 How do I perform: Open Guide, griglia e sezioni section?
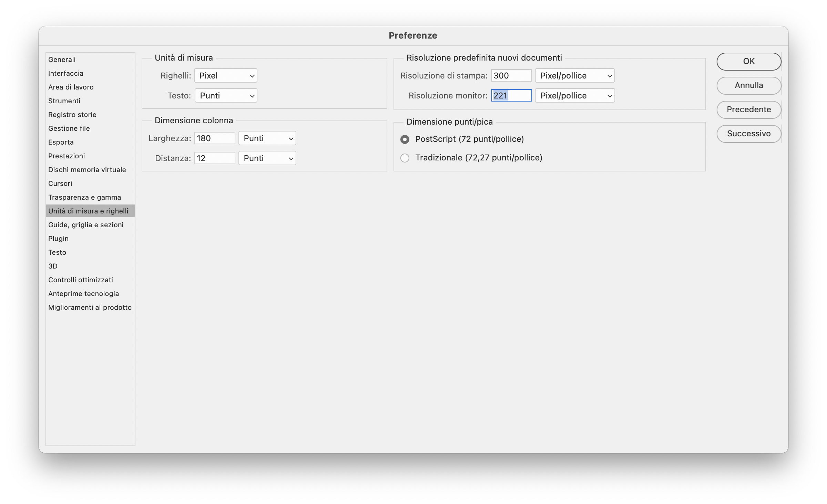tap(86, 225)
